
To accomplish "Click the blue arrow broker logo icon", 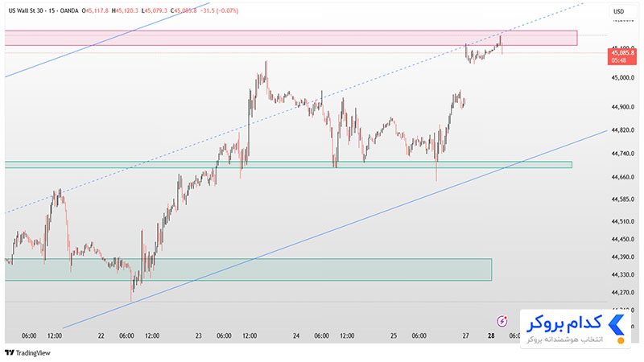I will 616,325.
